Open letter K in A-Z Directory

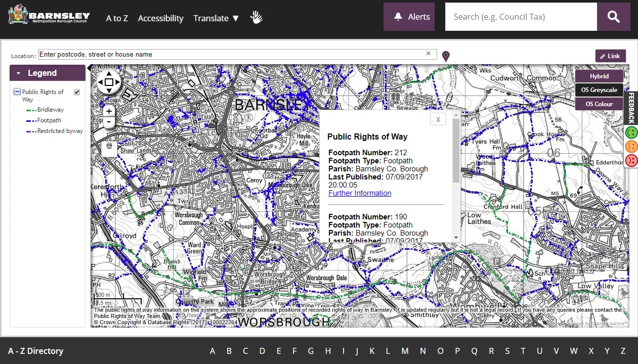372,351
